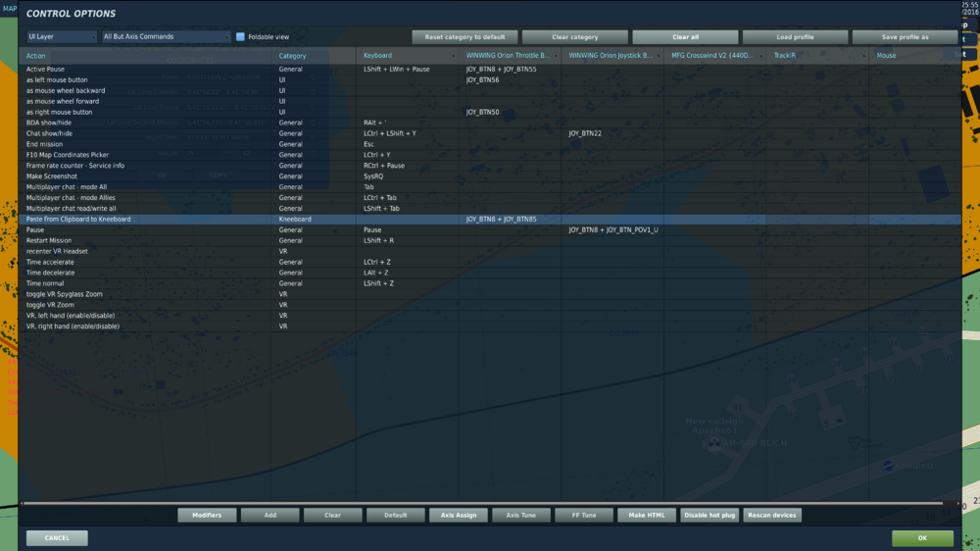Screen dimensions: 980x551
Task: Open the WINWING Orion Joystick column dropdown
Action: (x=659, y=56)
